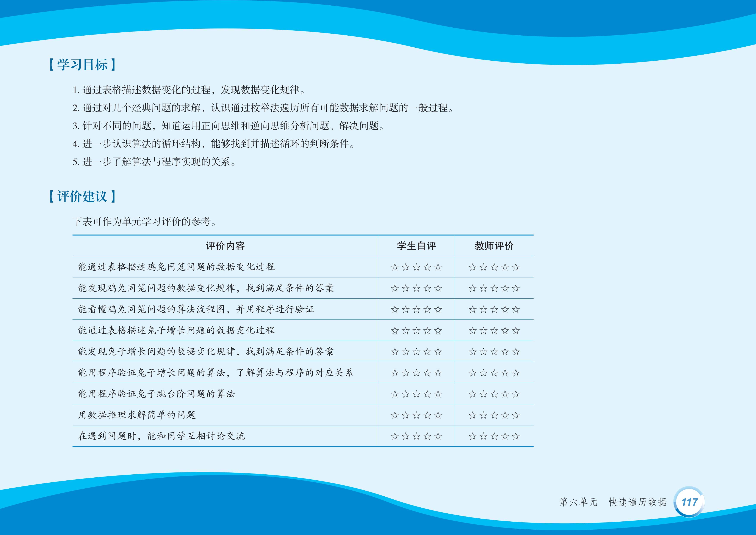Click first student star in 用数据推理求解 row

tap(395, 415)
